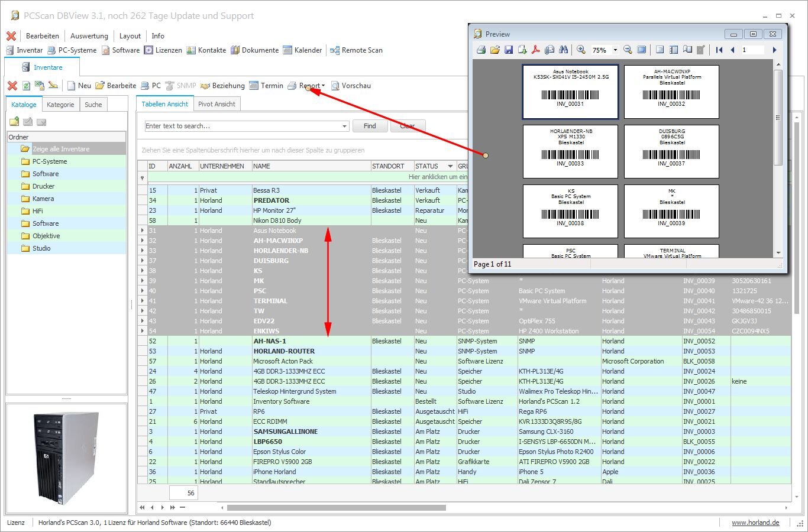Save the report with floppy icon
Screen dimensions: 808x532
[x=509, y=50]
